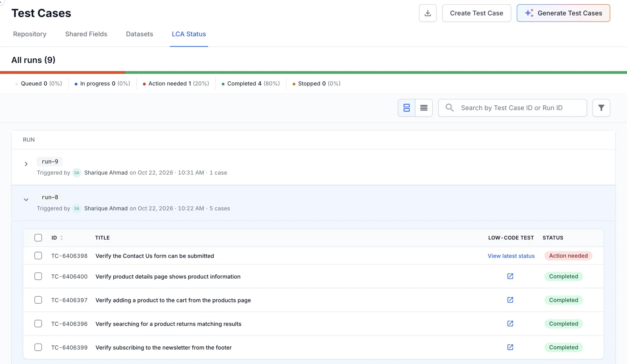Click the Action needed status badge
This screenshot has width=627, height=364.
(x=568, y=256)
